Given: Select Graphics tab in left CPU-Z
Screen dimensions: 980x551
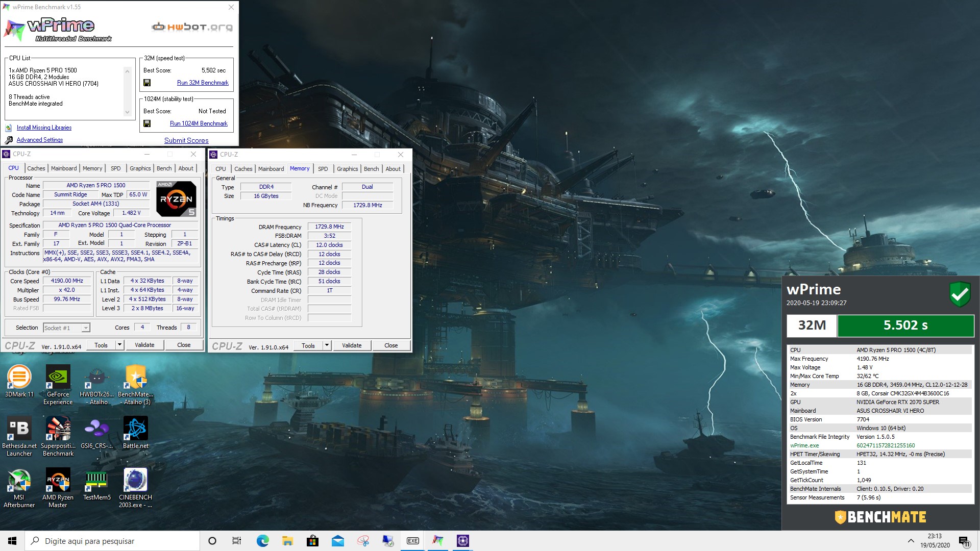Looking at the screenshot, I should tap(140, 168).
